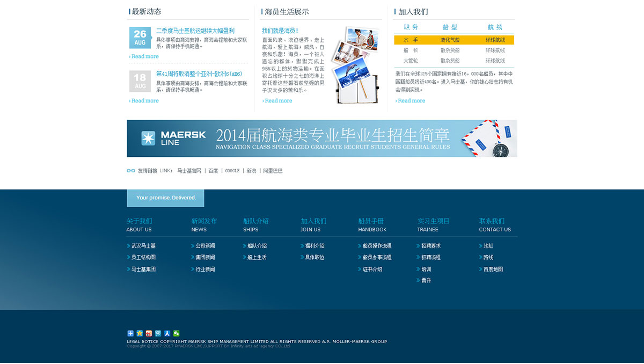Open the GOOGLE friendly link
This screenshot has width=644, height=364.
tap(232, 171)
